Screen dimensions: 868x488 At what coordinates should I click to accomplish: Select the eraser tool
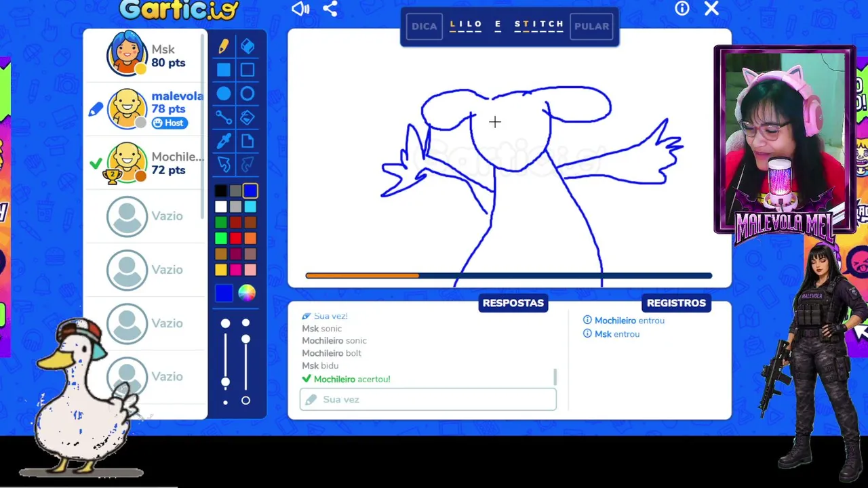click(248, 46)
